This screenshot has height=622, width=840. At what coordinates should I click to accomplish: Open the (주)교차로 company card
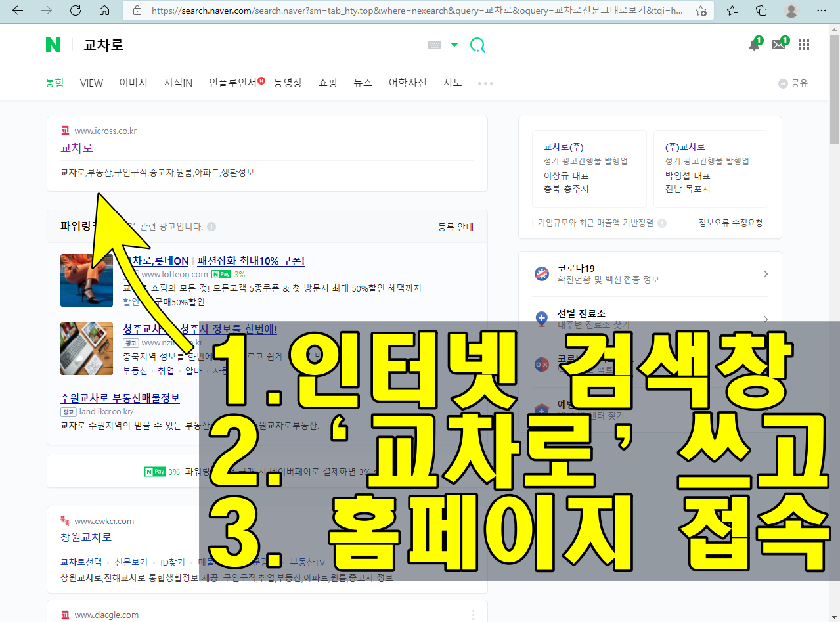click(711, 169)
